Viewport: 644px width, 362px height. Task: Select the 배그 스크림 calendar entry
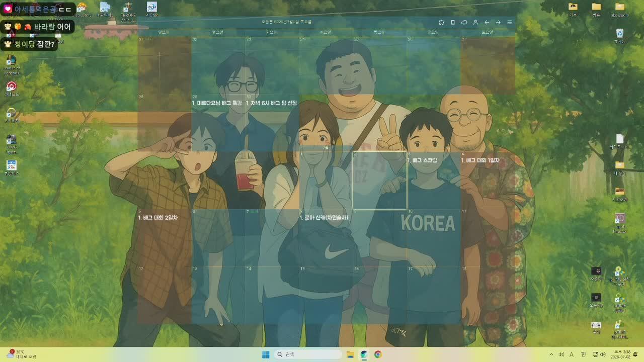pyautogui.click(x=422, y=160)
